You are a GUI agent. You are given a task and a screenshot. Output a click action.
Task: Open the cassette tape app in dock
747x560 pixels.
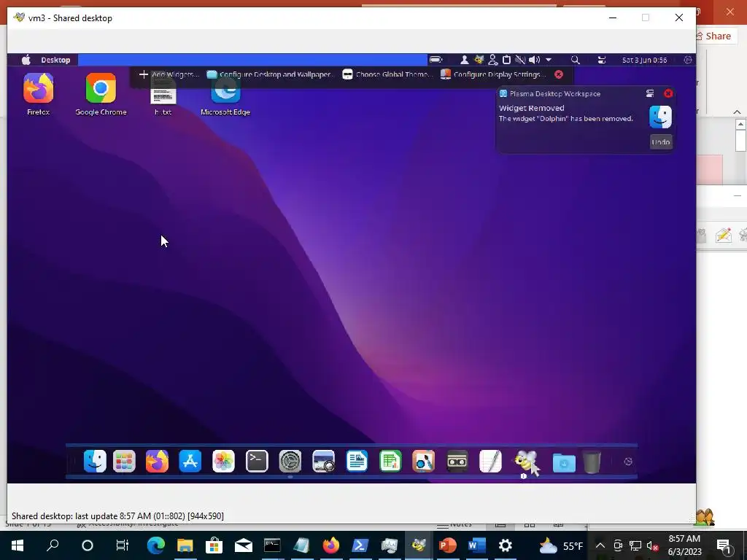click(x=457, y=461)
